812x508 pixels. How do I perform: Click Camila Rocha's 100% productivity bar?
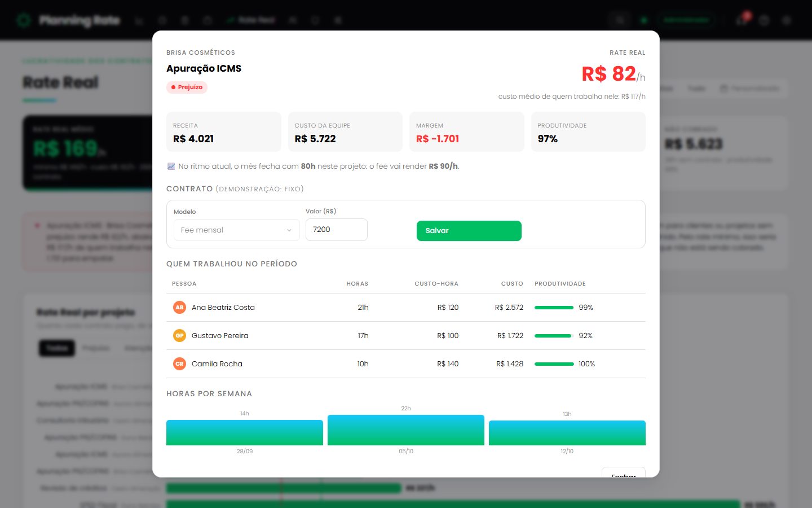pyautogui.click(x=554, y=364)
